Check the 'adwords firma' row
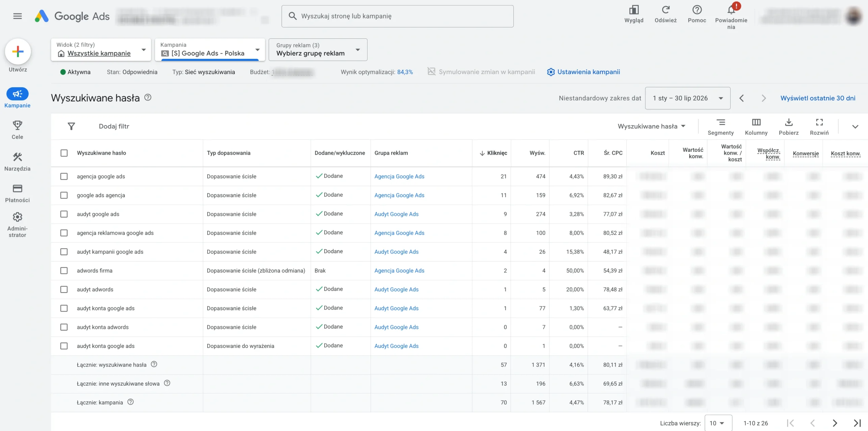Image resolution: width=868 pixels, height=431 pixels. pyautogui.click(x=64, y=270)
